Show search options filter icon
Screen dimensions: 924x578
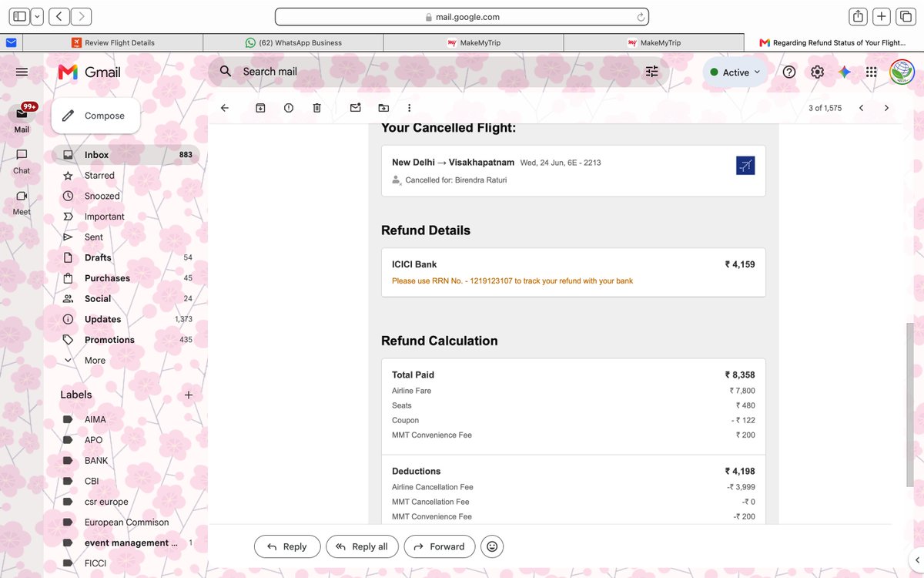652,72
